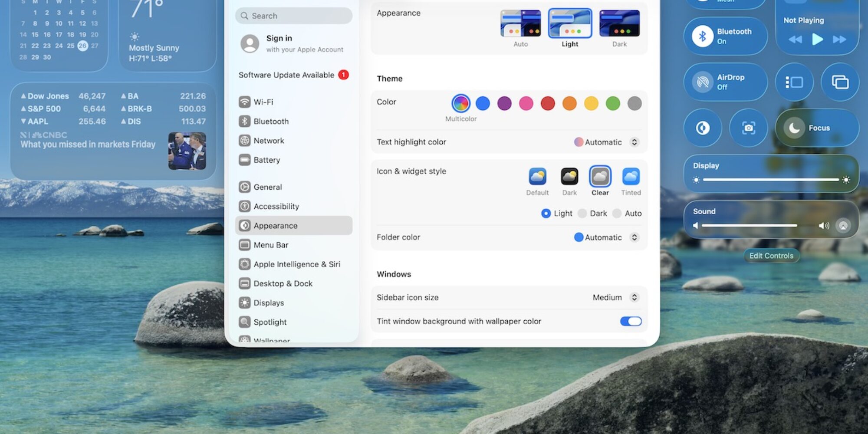Select the Dark radio button under icon style
The height and width of the screenshot is (434, 868).
(x=582, y=213)
